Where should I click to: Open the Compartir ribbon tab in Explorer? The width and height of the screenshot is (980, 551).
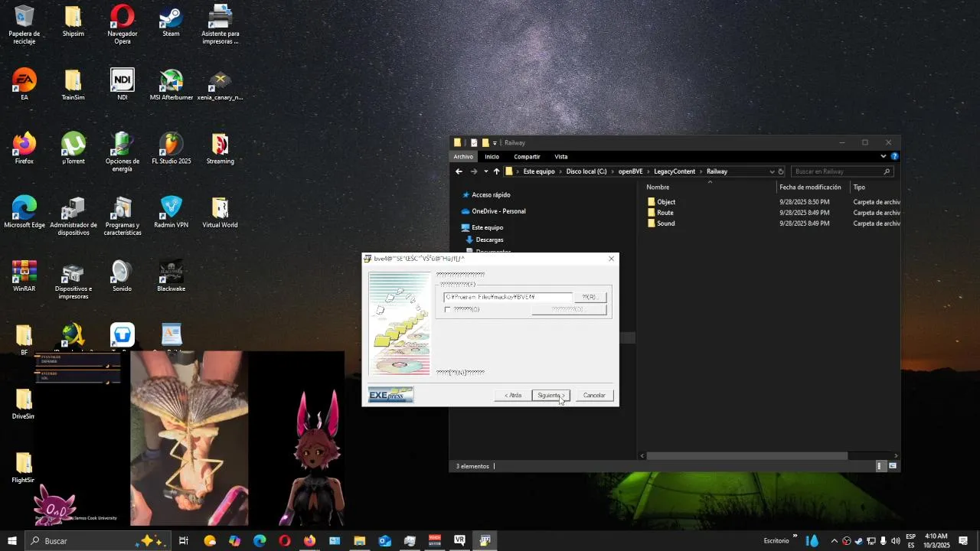(x=527, y=157)
